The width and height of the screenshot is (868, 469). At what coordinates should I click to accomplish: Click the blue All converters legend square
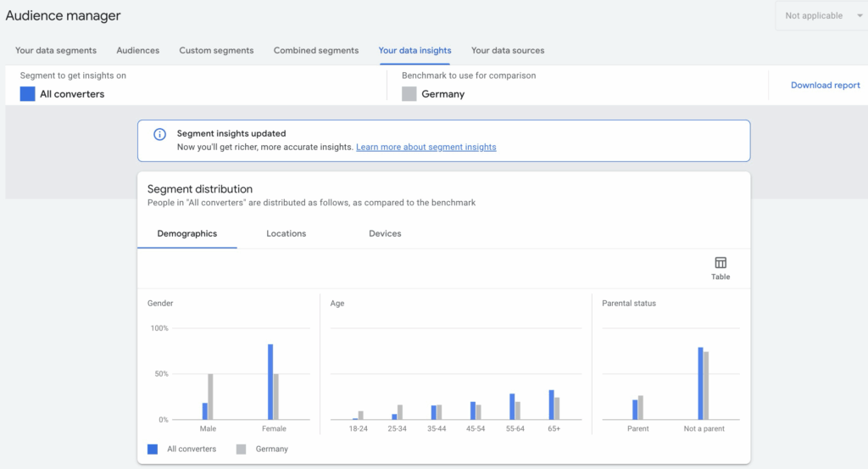click(x=153, y=449)
